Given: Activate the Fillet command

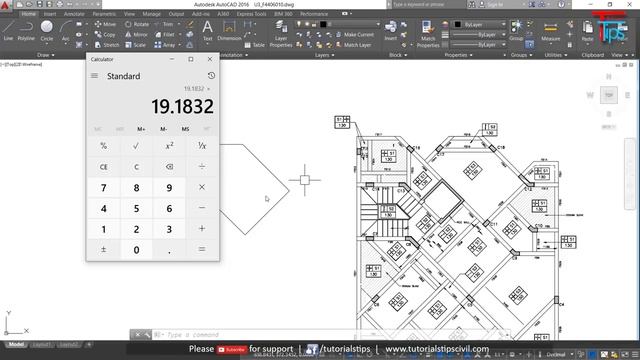Looking at the screenshot, I should (x=164, y=35).
